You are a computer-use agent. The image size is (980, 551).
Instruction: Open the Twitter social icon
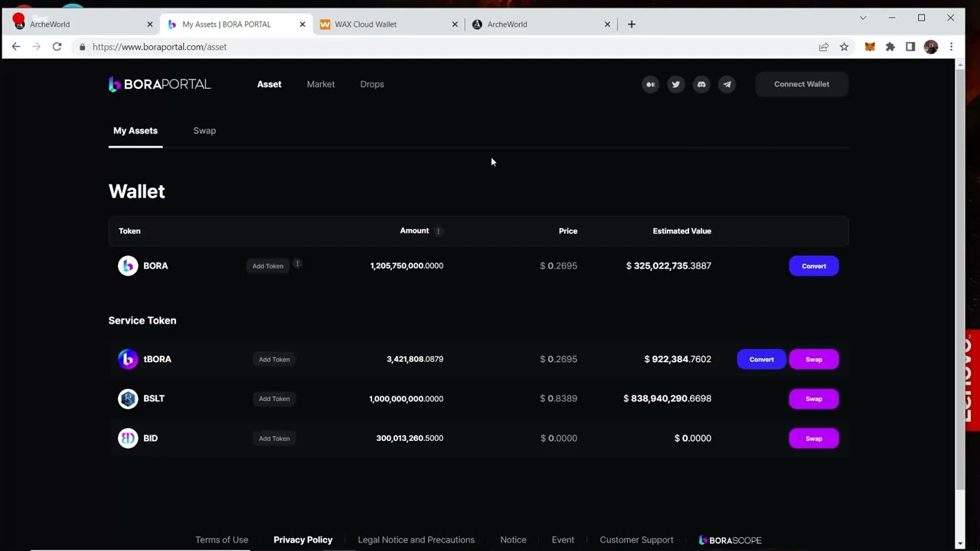pos(675,84)
